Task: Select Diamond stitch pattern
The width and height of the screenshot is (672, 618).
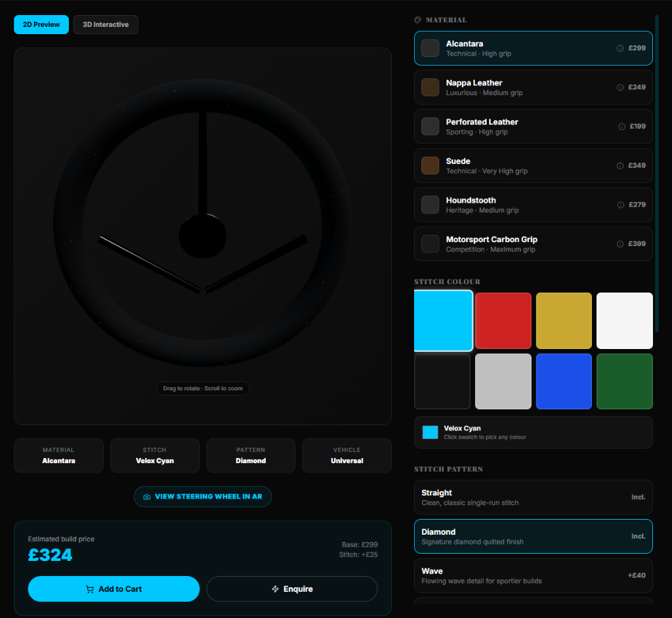Action: click(533, 536)
